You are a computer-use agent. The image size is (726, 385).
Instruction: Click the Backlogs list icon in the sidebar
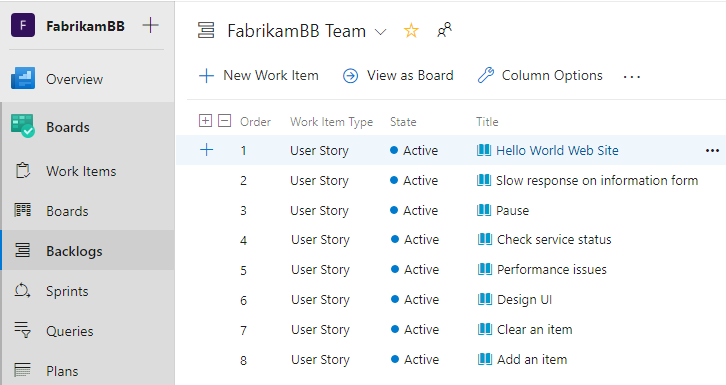(23, 250)
